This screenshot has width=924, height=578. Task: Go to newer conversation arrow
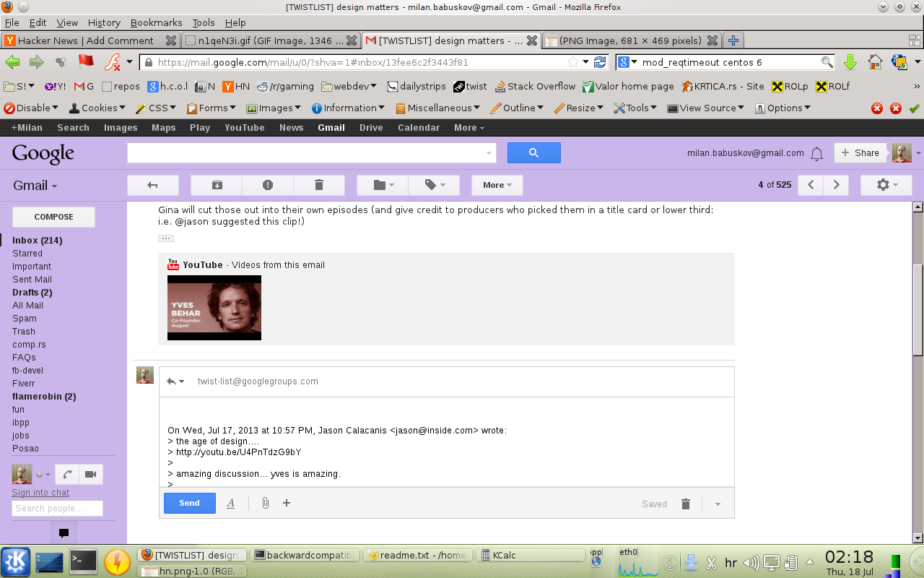tap(811, 185)
